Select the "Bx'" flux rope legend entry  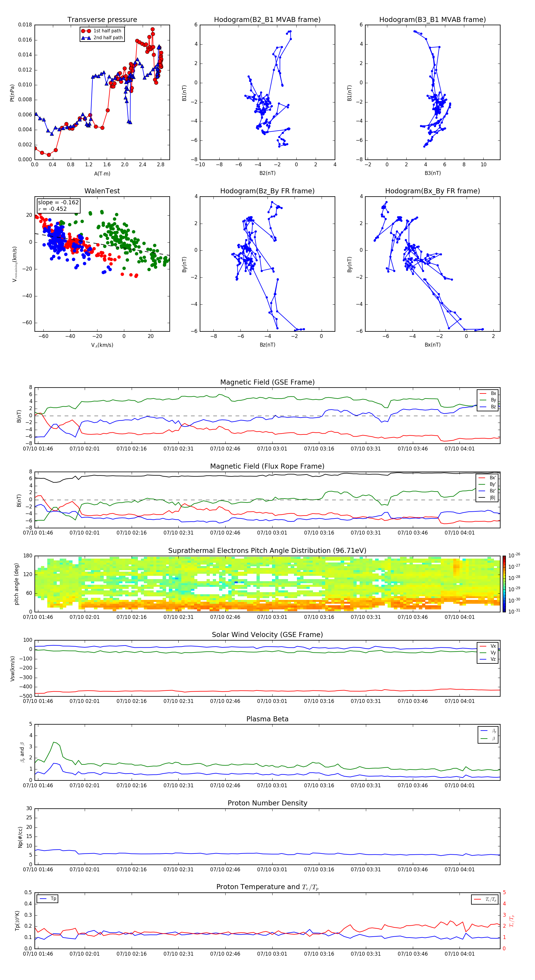coord(487,478)
